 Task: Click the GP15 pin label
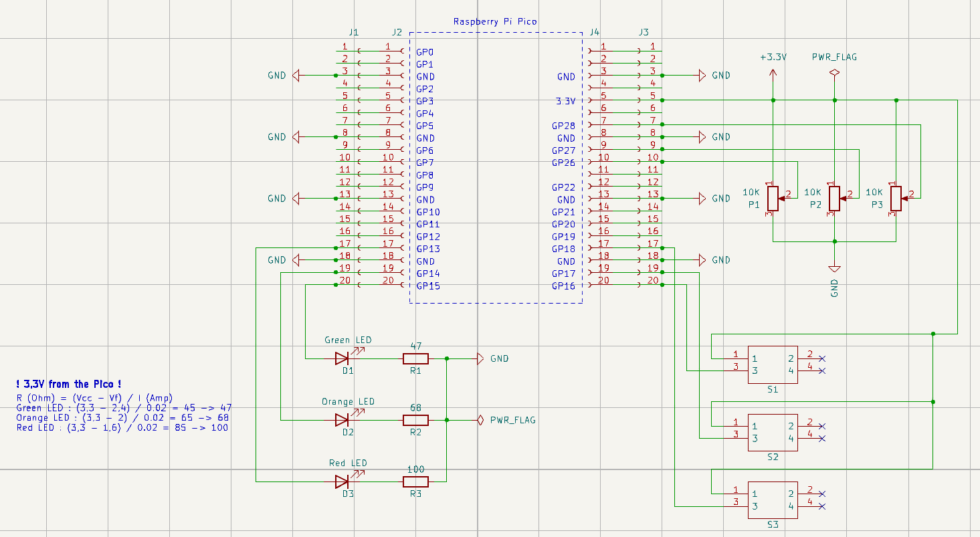pyautogui.click(x=428, y=286)
